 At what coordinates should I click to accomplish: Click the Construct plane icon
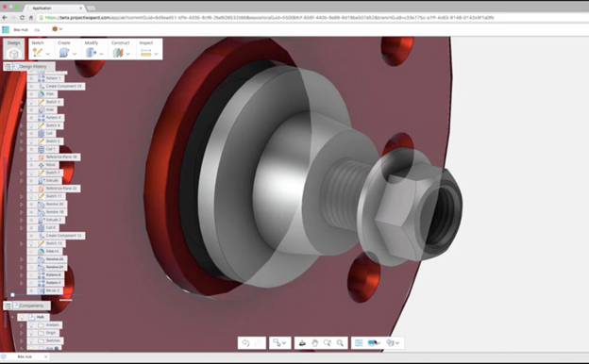pos(118,53)
